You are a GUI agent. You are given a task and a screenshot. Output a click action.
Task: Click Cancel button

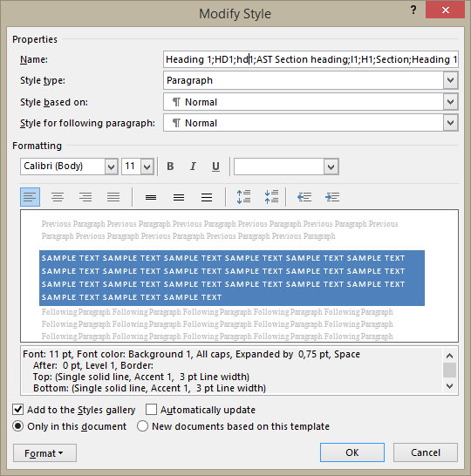[x=426, y=452]
